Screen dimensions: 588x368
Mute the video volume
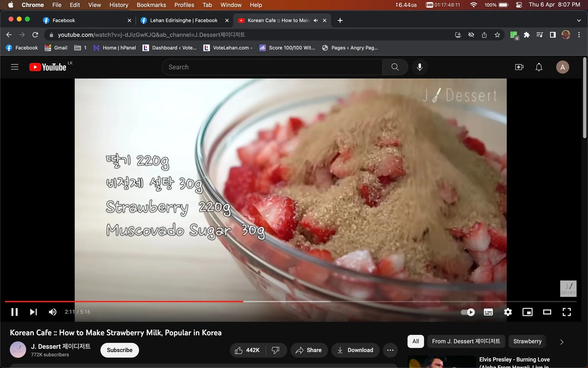[53, 312]
